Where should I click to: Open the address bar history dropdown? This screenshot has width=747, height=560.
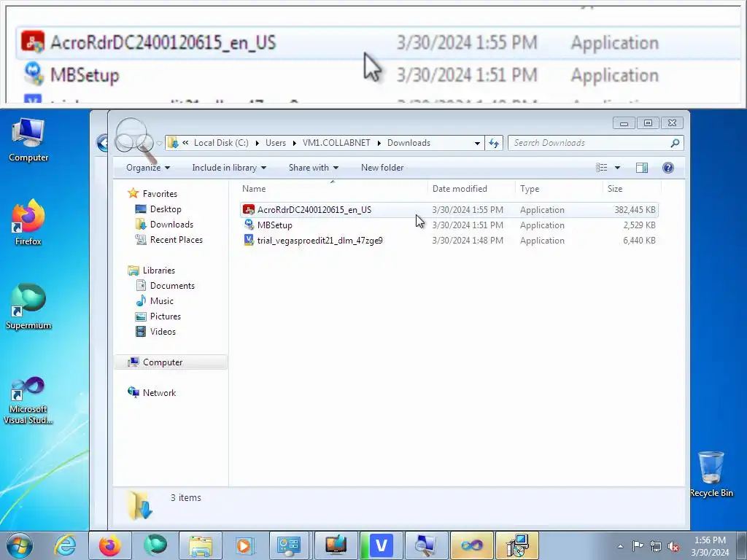[477, 143]
